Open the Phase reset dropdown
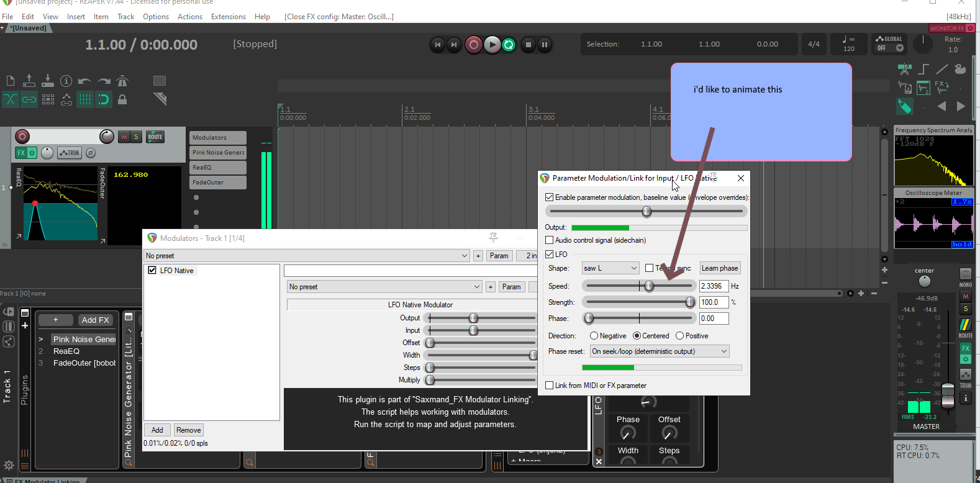This screenshot has width=980, height=483. [659, 351]
